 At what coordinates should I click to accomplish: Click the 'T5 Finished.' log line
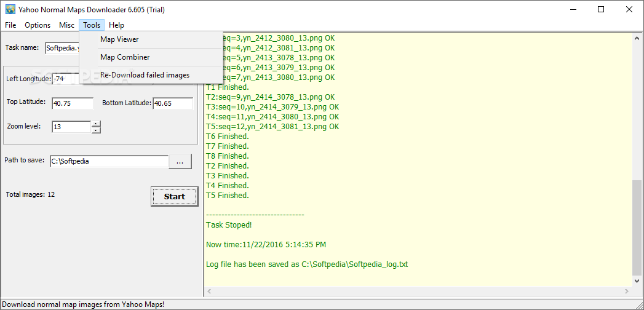coord(228,196)
